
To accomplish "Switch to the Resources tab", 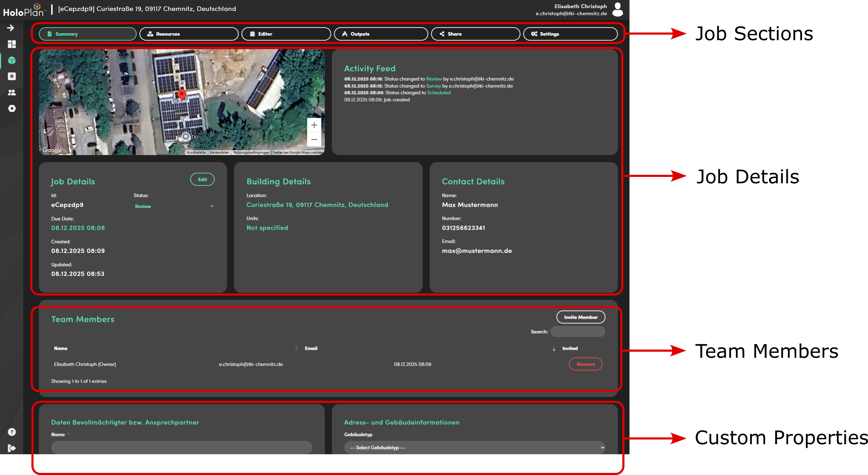I will coord(189,34).
